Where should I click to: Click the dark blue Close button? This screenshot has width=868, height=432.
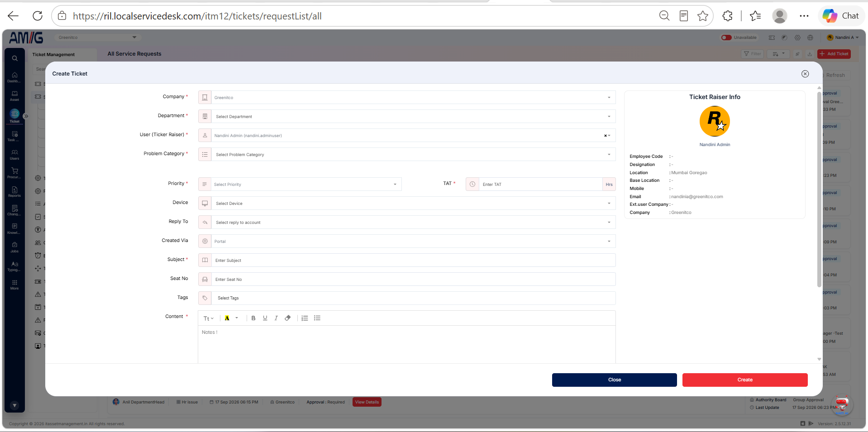615,380
